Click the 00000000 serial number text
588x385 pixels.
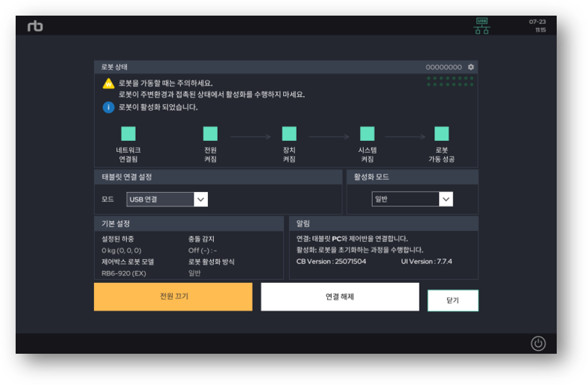(x=443, y=67)
